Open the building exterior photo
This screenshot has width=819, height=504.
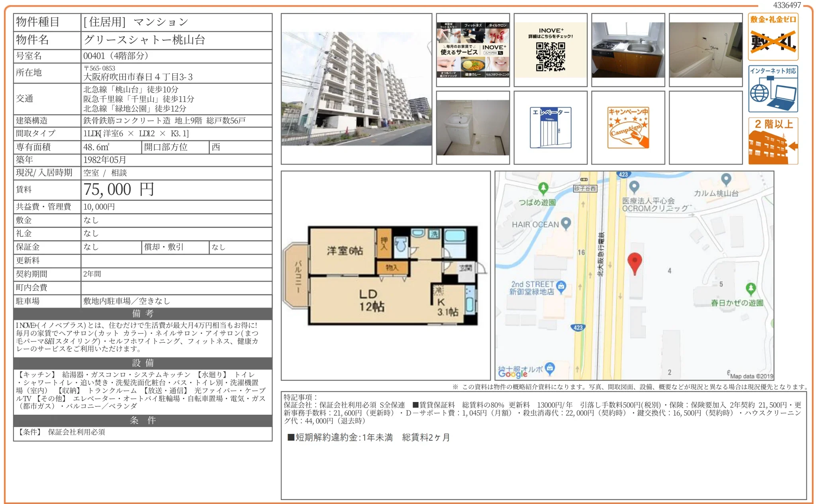pyautogui.click(x=357, y=88)
